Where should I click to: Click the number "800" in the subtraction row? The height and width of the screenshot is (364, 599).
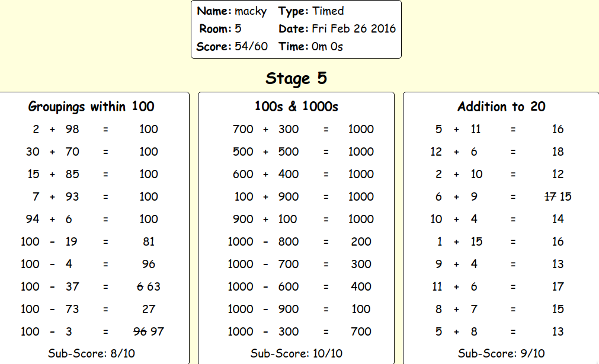coord(289,241)
